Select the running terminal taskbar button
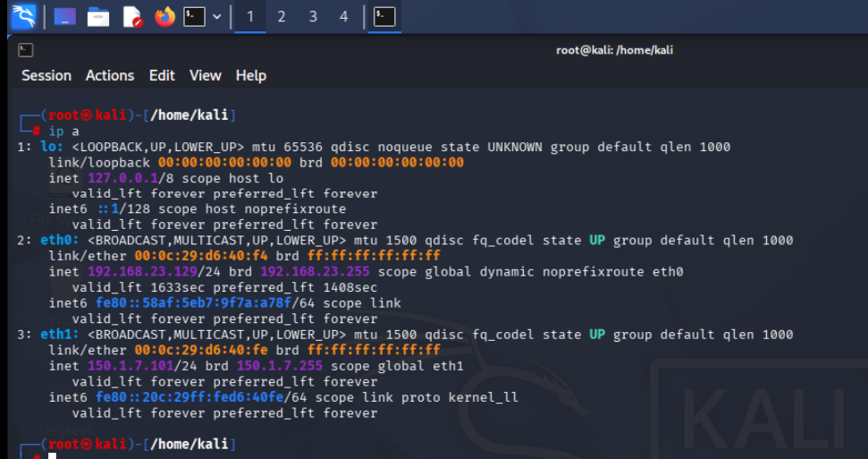 384,17
